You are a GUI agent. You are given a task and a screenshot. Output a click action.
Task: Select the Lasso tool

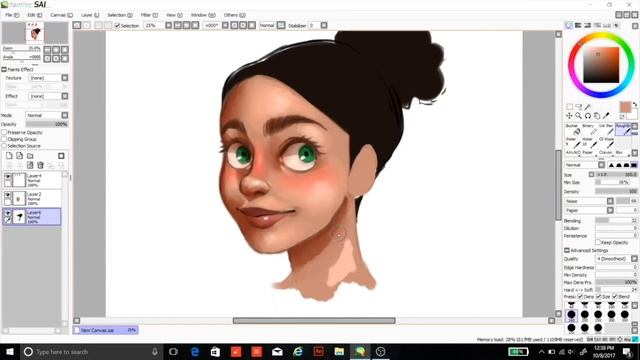[578, 107]
